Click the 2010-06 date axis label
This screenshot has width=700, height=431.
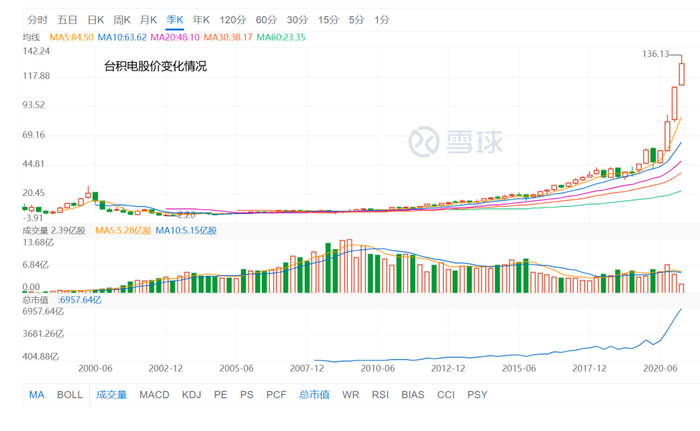[378, 368]
